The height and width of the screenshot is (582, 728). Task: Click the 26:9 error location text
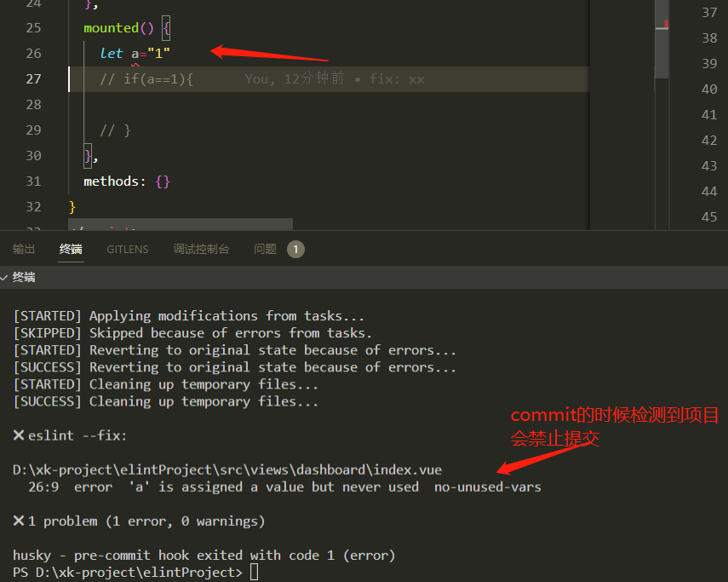click(x=43, y=487)
